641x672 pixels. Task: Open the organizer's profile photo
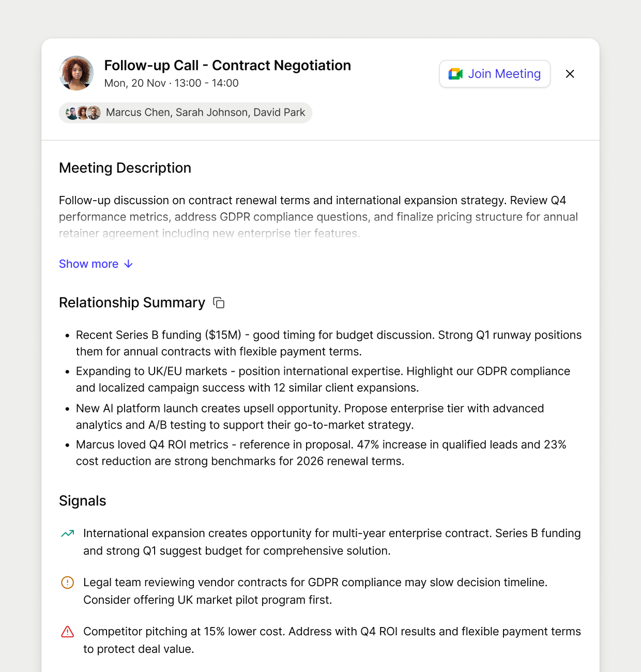click(77, 73)
